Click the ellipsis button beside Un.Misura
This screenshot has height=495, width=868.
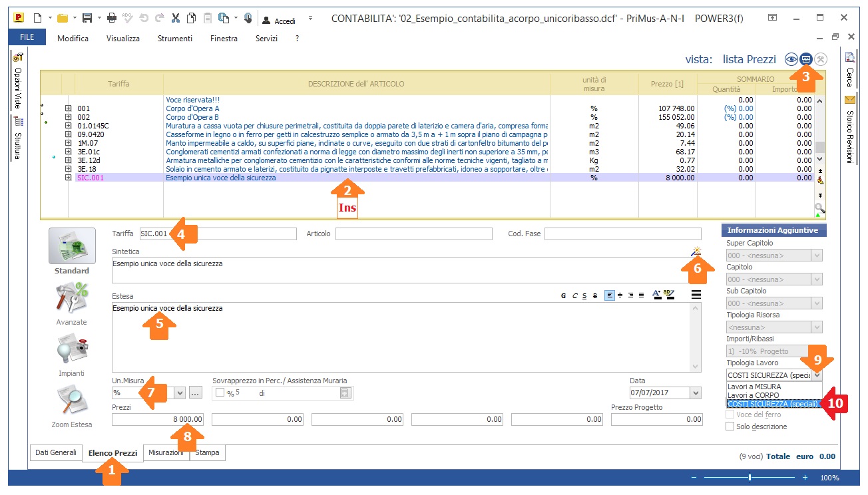point(195,393)
